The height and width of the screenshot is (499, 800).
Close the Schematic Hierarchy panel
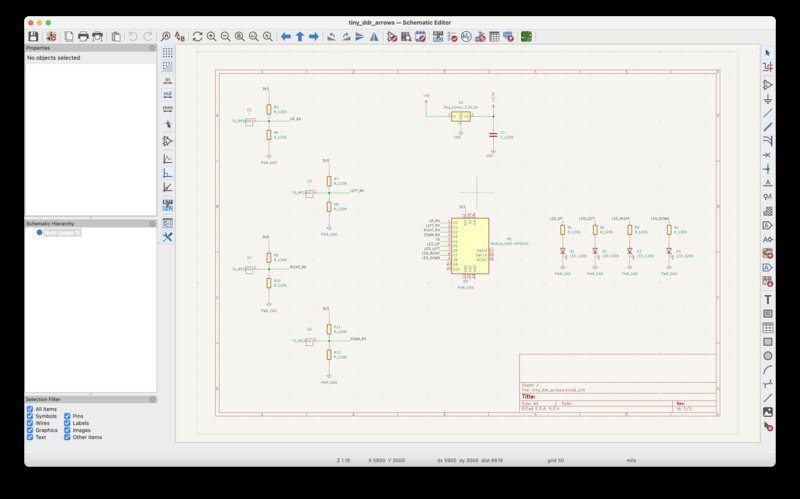click(152, 223)
